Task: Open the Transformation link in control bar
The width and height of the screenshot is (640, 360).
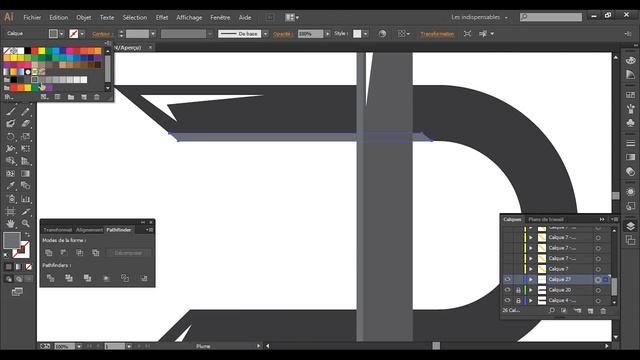Action: pyautogui.click(x=437, y=34)
